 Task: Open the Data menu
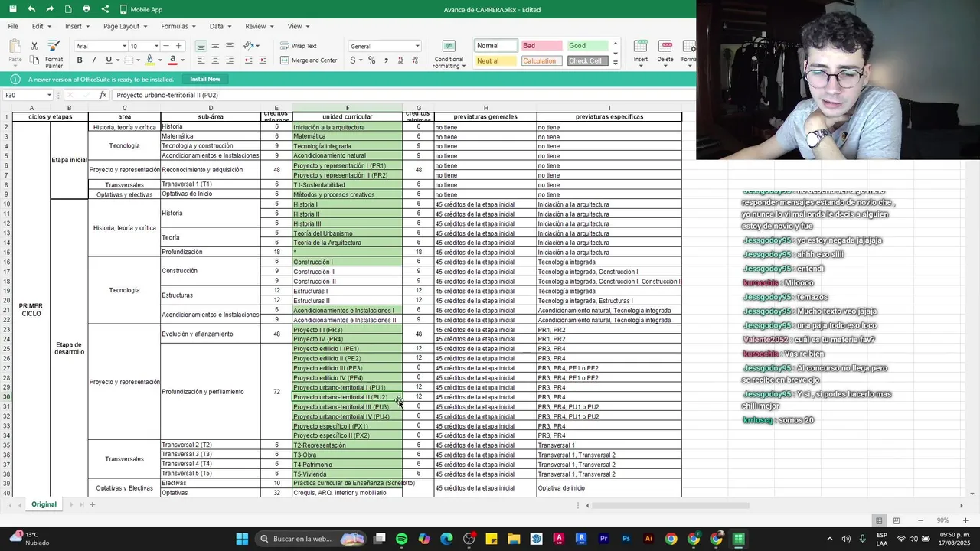click(x=219, y=26)
